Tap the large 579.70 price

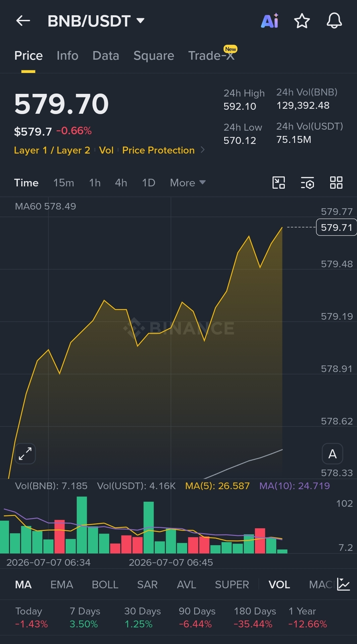click(62, 104)
